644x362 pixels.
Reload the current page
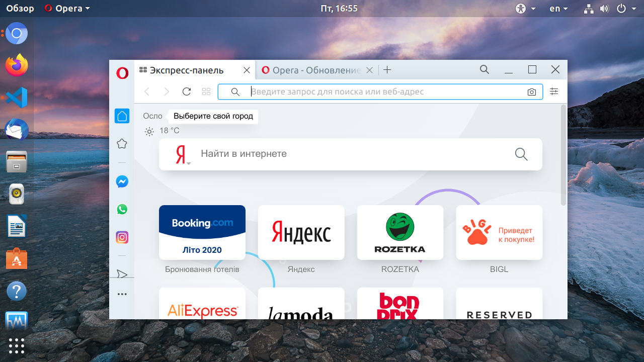(x=187, y=92)
